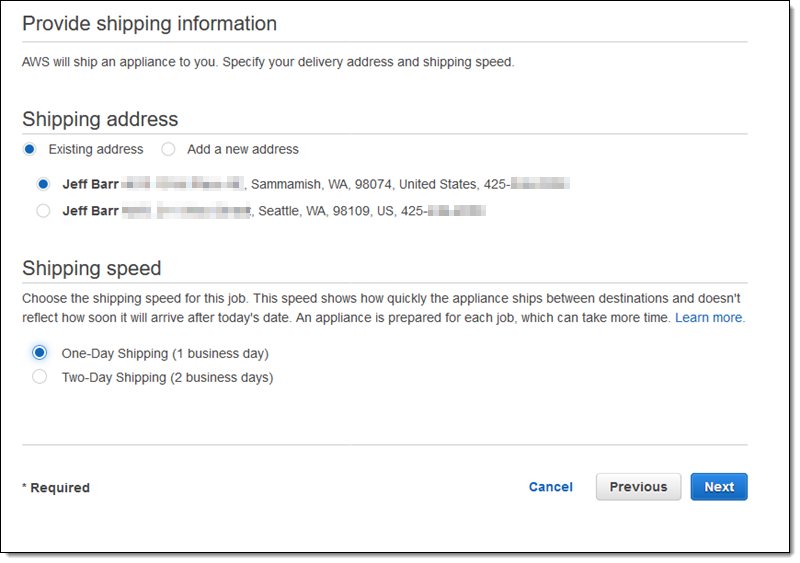Click the Cancel link
Image resolution: width=800 pixels, height=563 pixels.
[551, 487]
